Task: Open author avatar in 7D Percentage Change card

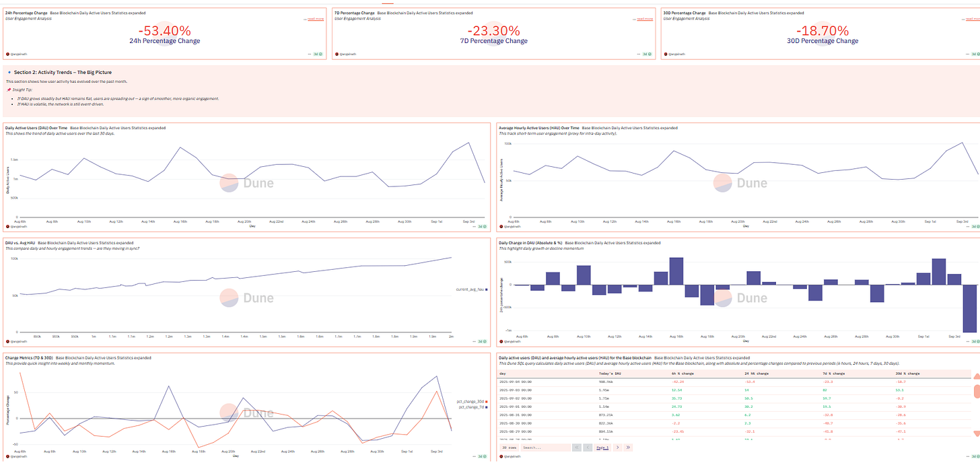Action: (337, 53)
